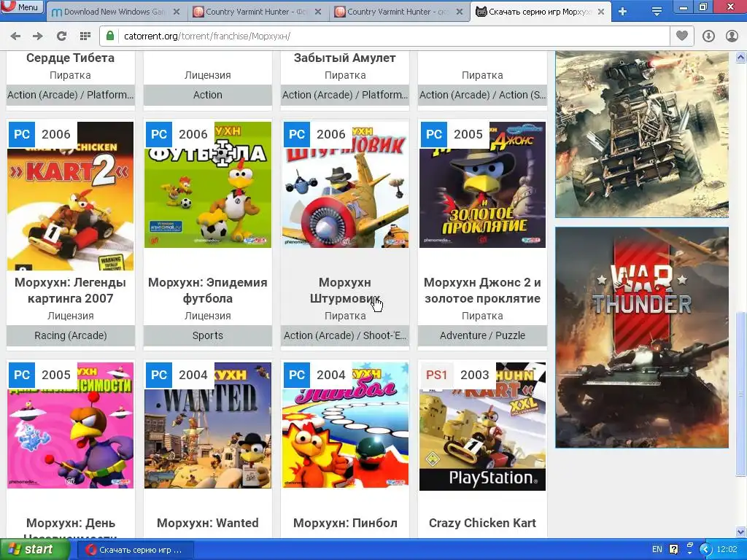Open link Морхухн Штурмовик
This screenshot has height=560, width=747.
(x=345, y=290)
